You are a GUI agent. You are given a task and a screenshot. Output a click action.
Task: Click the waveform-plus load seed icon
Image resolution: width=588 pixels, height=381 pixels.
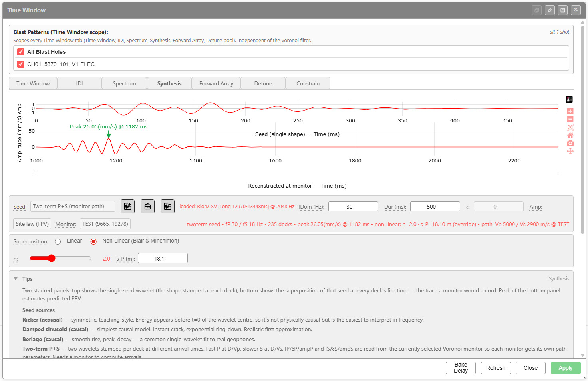[x=127, y=207]
